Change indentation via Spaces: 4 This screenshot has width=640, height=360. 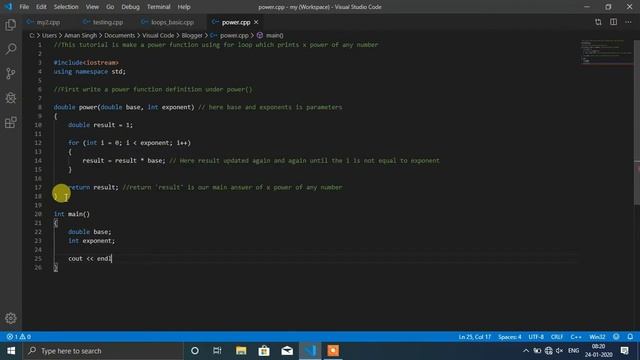coord(509,337)
